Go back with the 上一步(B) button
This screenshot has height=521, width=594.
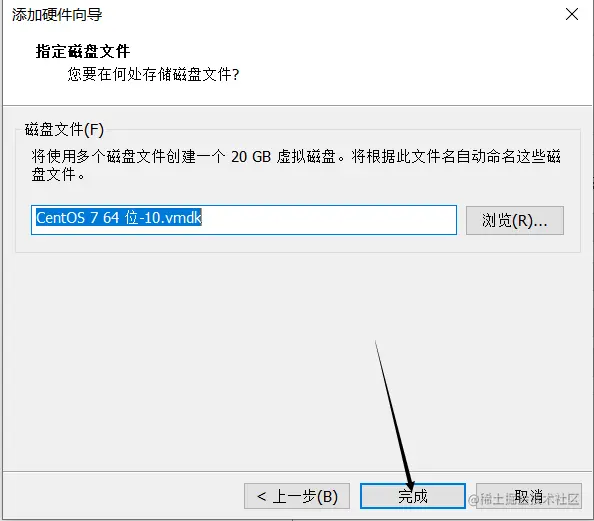point(297,496)
